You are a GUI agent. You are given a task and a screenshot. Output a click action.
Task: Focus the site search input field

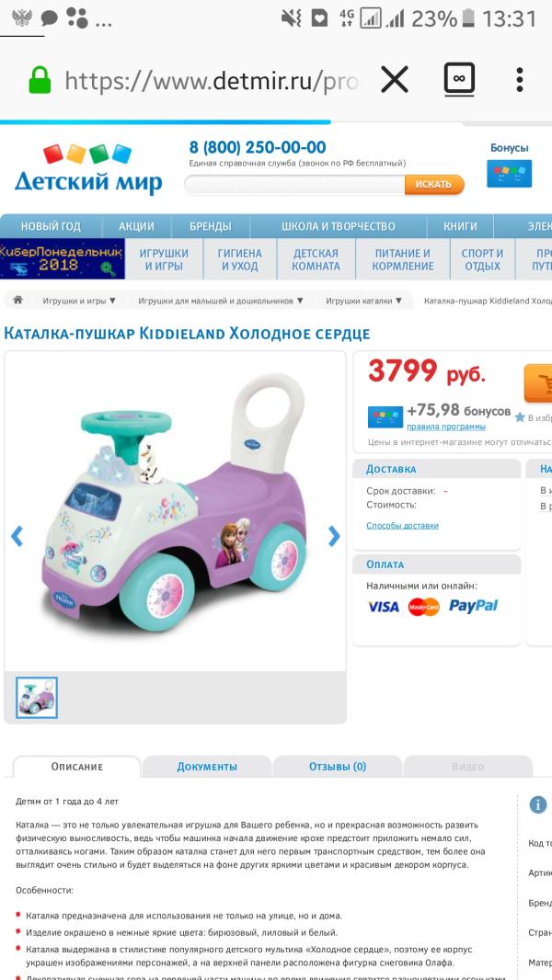point(294,185)
